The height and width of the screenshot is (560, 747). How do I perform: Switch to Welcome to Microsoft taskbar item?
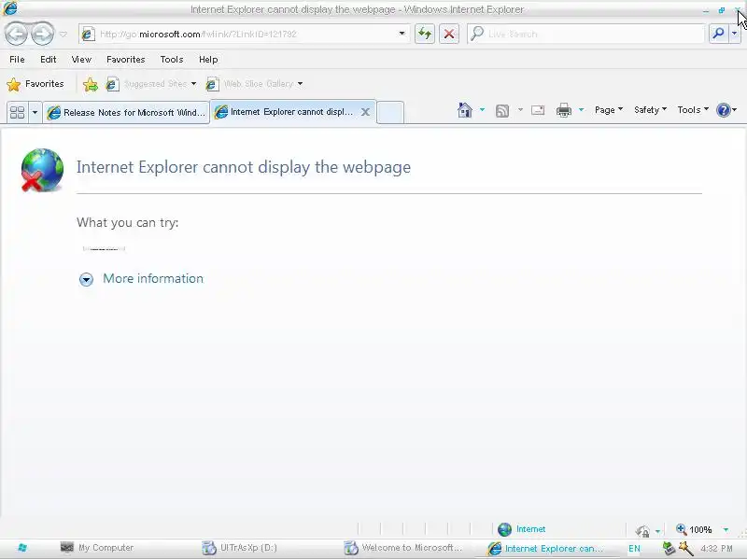click(x=403, y=548)
